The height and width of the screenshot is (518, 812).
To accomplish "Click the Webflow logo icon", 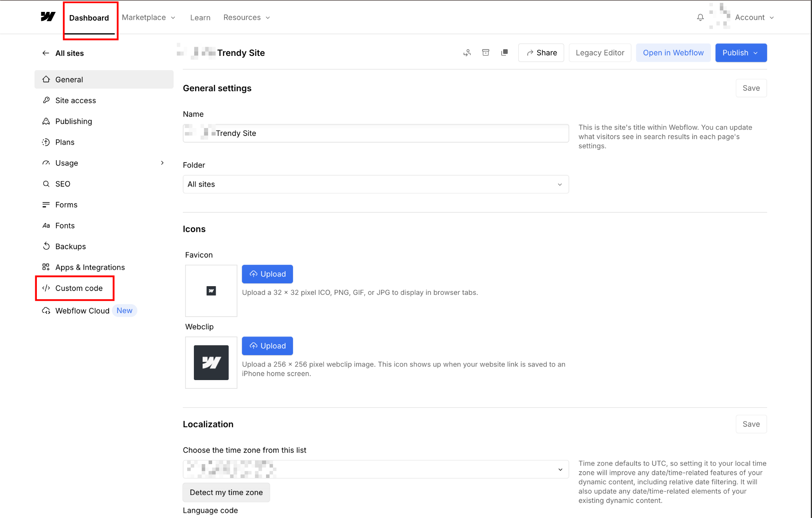I will (x=48, y=17).
